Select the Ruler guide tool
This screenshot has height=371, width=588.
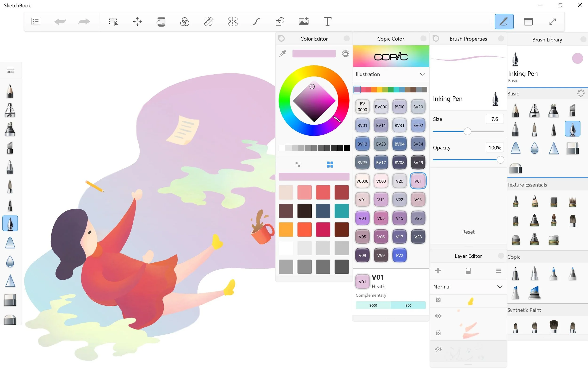point(209,22)
